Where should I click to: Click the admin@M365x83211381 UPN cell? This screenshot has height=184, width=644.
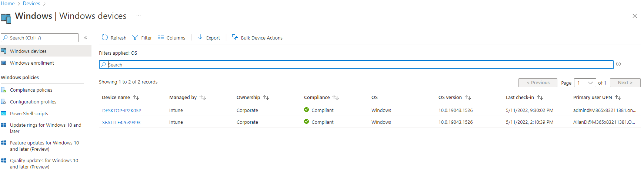click(605, 110)
